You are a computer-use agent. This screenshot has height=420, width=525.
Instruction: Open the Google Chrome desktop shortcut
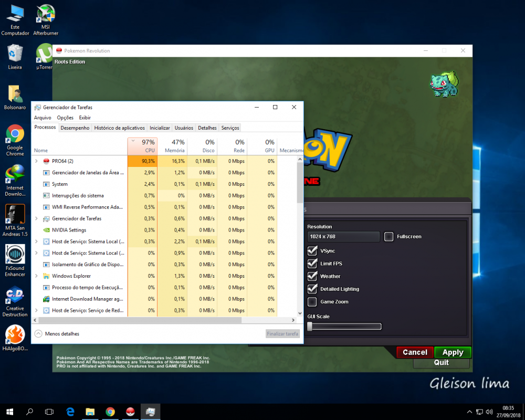pos(15,135)
